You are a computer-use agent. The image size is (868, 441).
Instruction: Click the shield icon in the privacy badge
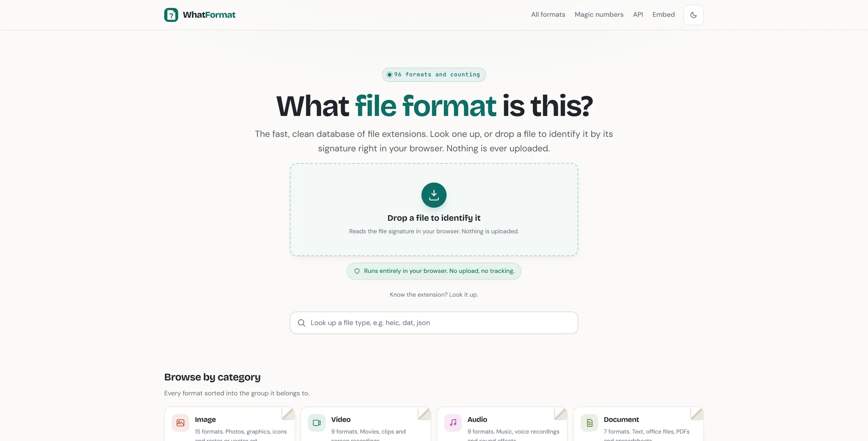[357, 271]
